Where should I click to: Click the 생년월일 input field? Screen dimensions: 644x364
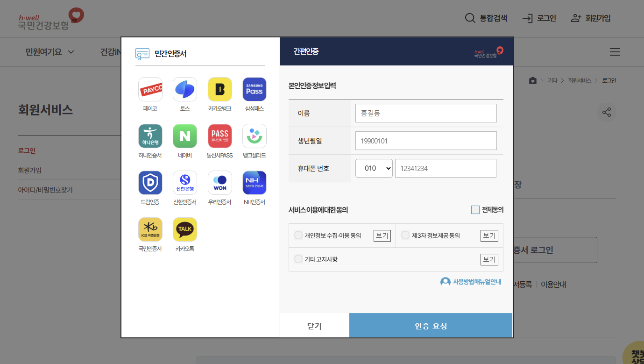[x=426, y=141]
